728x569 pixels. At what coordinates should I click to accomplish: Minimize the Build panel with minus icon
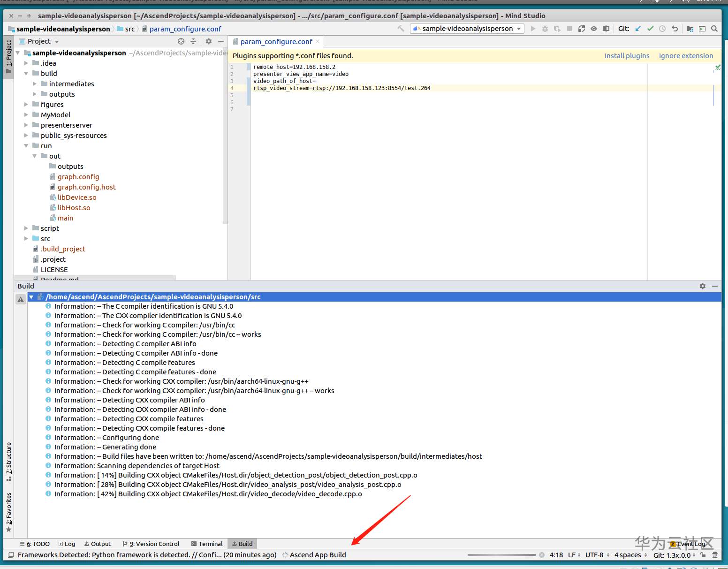click(715, 286)
